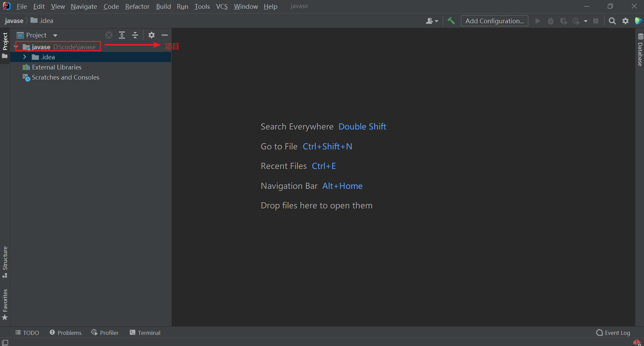Click Expand All in Project panel
This screenshot has height=346, width=644.
pyautogui.click(x=122, y=35)
